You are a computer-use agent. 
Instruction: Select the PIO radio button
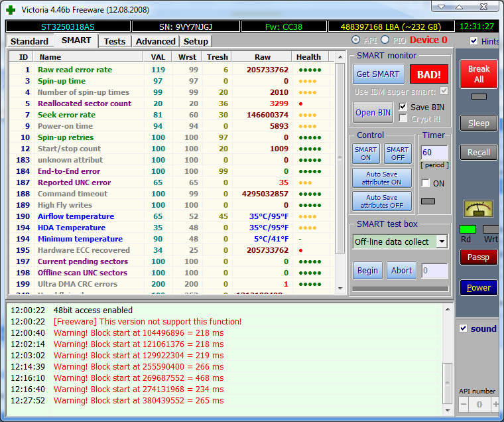tap(385, 40)
